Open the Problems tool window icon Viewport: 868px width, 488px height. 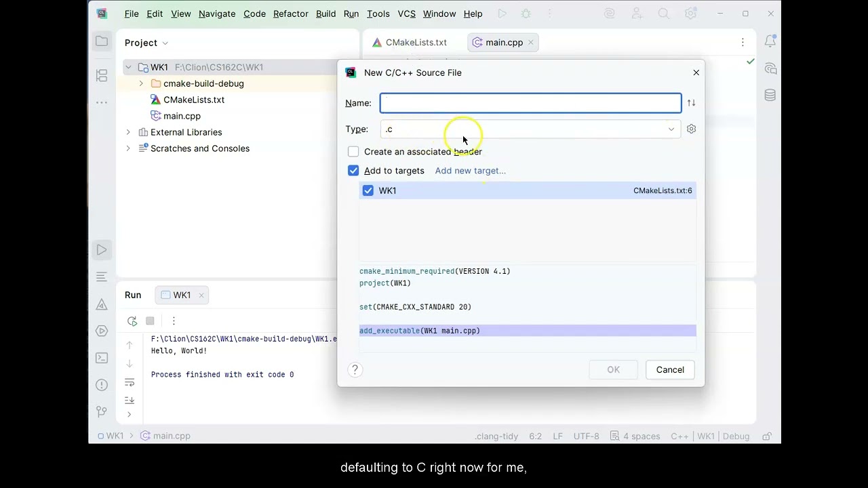(x=102, y=384)
